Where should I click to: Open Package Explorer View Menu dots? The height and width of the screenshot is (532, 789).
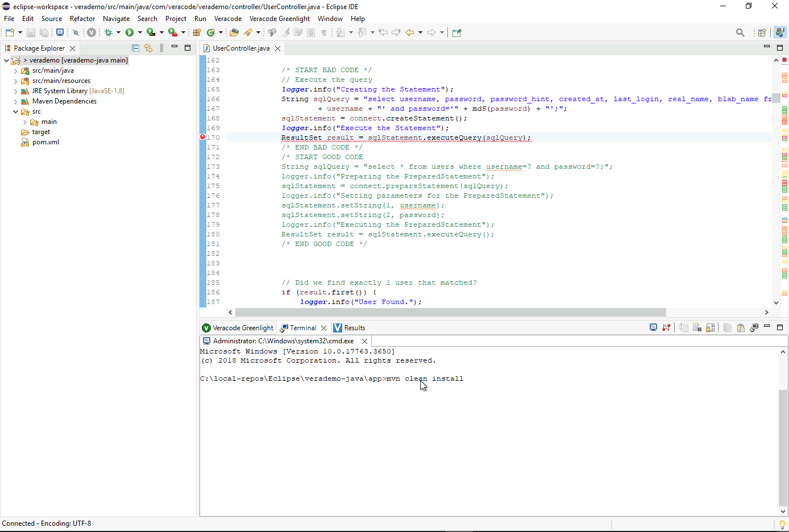pos(161,48)
